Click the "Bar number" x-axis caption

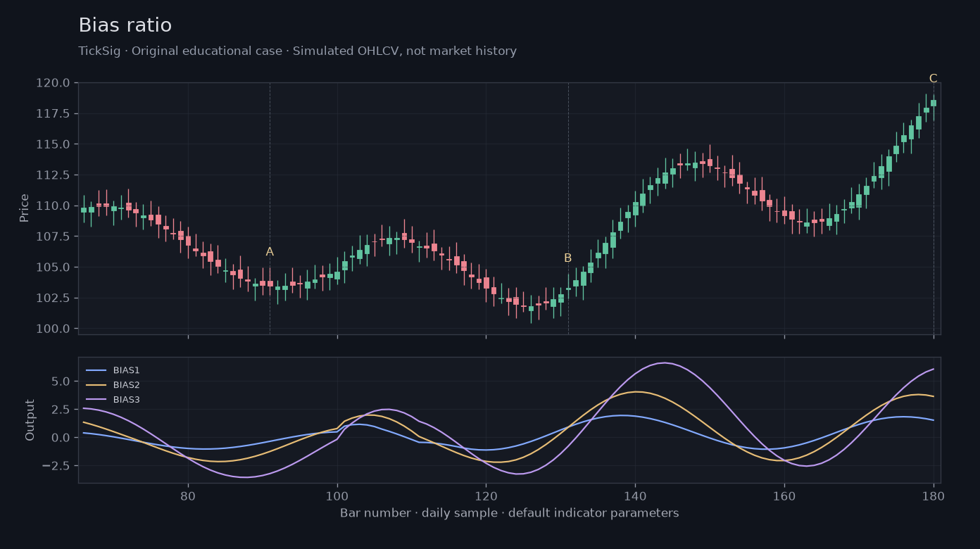tap(510, 513)
